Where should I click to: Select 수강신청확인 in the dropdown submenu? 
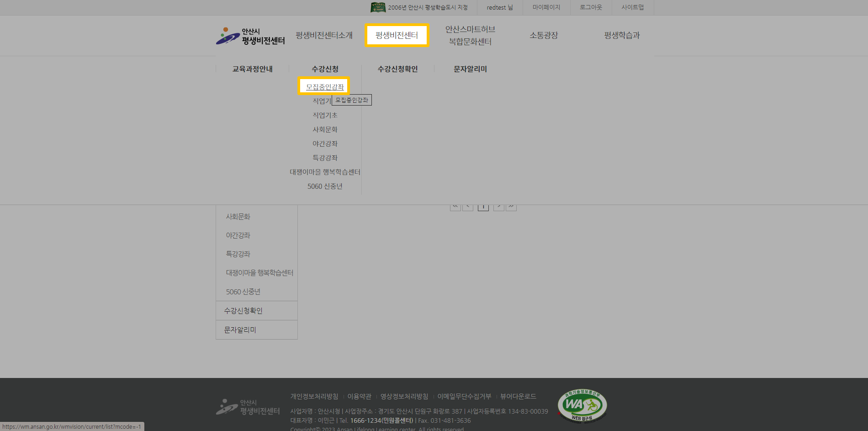pyautogui.click(x=397, y=69)
